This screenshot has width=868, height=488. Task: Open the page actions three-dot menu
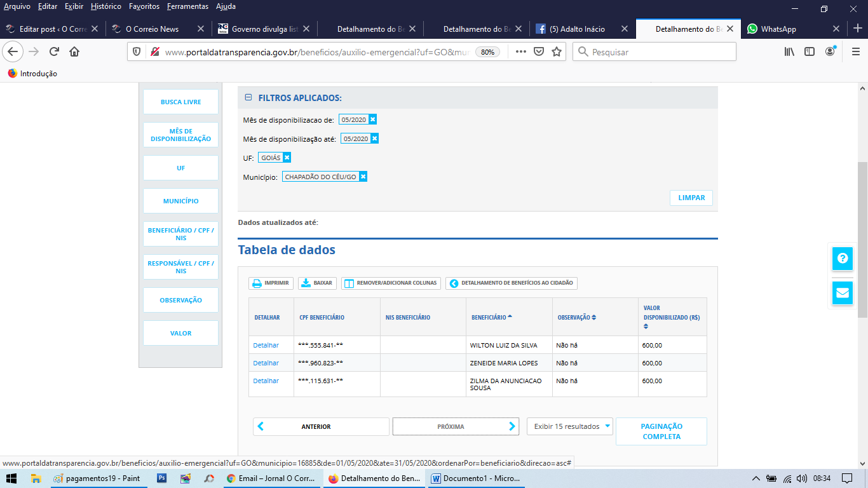click(x=520, y=52)
